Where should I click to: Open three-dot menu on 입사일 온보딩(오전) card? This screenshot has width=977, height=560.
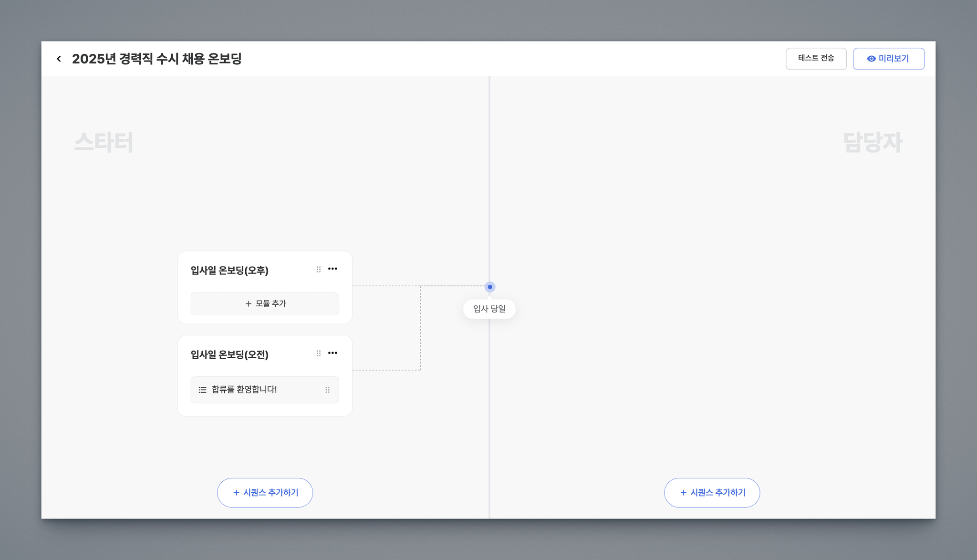[333, 353]
